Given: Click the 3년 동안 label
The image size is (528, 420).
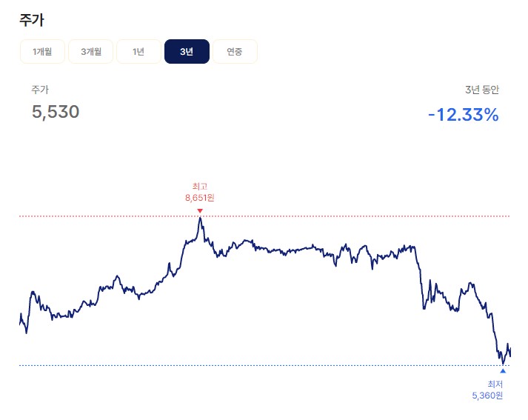Looking at the screenshot, I should [x=482, y=90].
